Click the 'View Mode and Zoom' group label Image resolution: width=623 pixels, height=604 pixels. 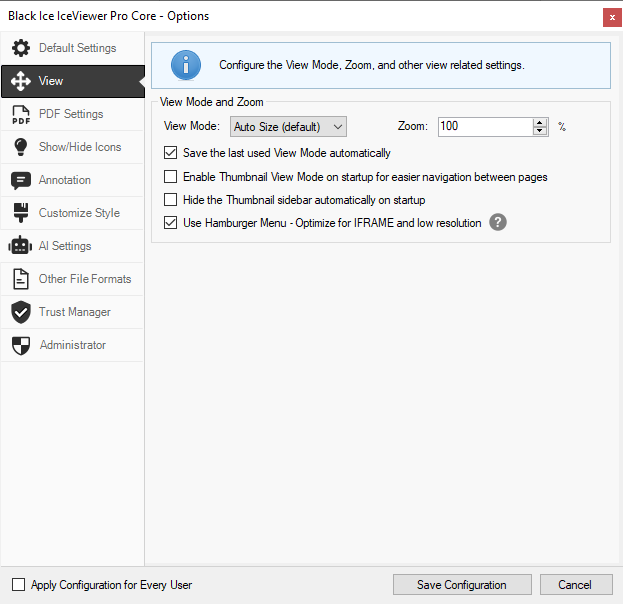tap(211, 102)
